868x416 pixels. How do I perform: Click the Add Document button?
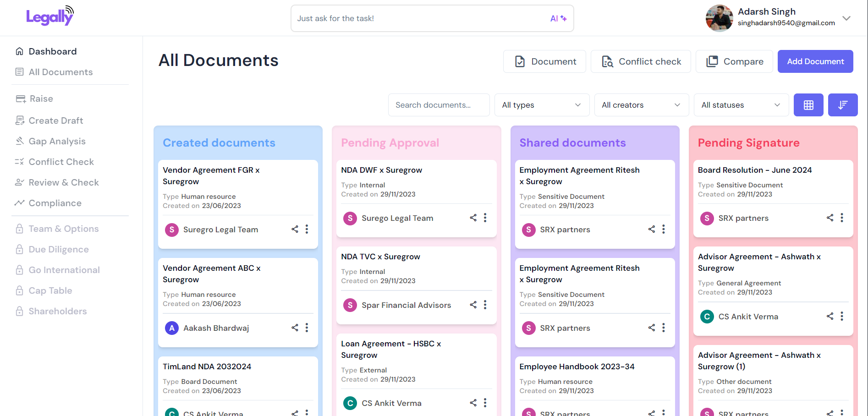point(815,61)
